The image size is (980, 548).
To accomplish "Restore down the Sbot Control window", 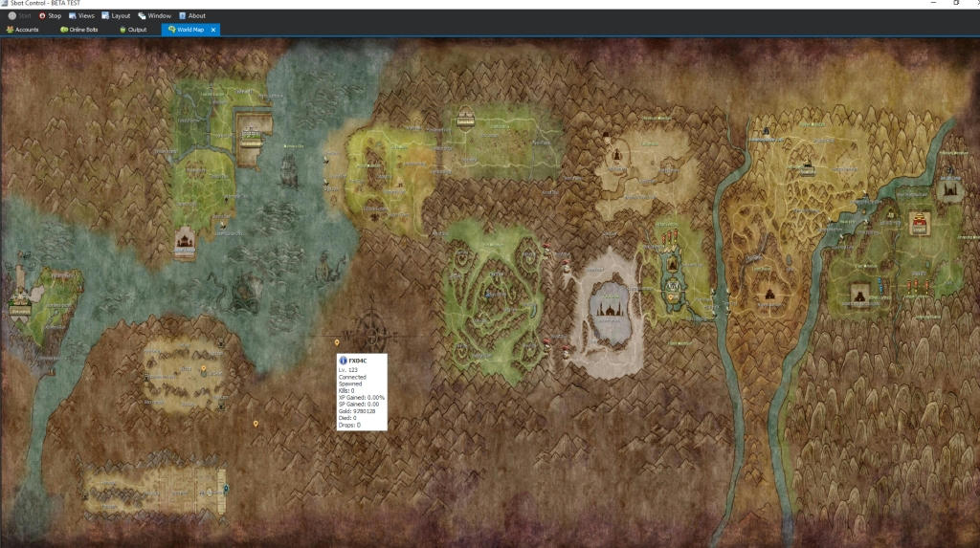I will click(x=956, y=3).
